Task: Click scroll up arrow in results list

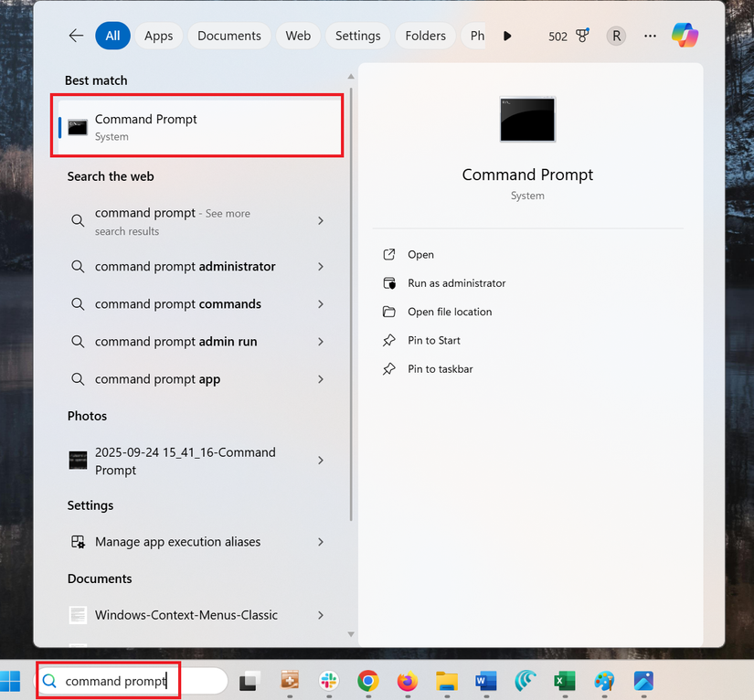Action: pos(351,77)
